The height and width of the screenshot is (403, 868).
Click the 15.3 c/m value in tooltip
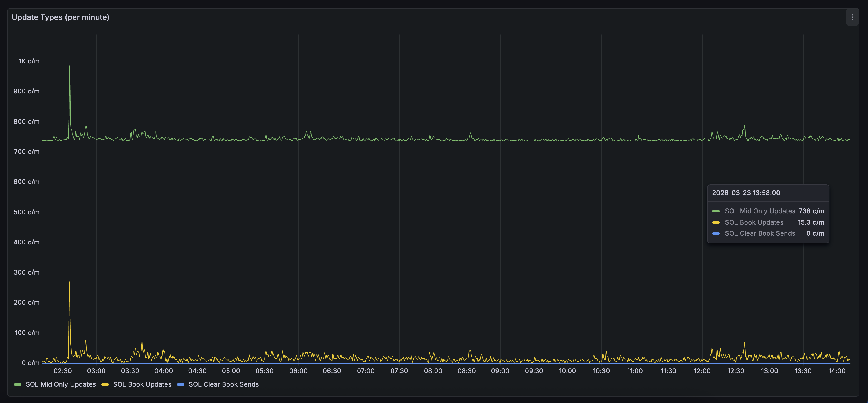[811, 222]
